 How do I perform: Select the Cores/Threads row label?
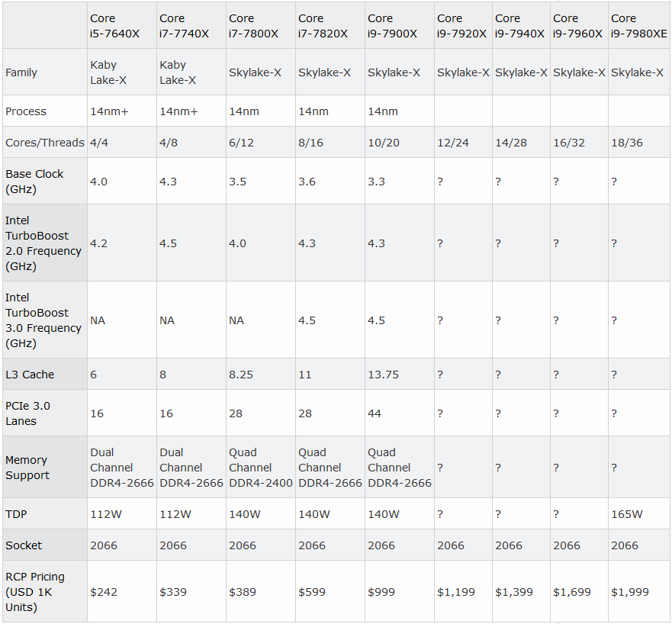coord(44,143)
